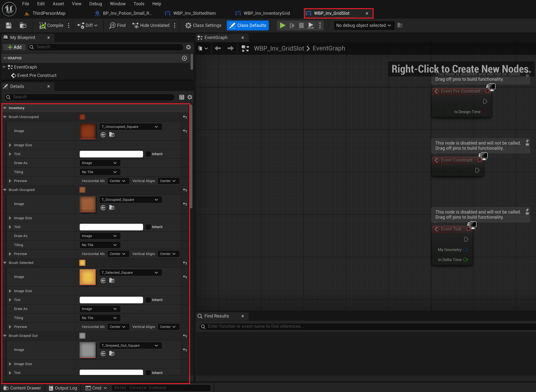Click Browse to asset toolbar icon
Viewport: 536px width, 392px height.
(x=23, y=25)
